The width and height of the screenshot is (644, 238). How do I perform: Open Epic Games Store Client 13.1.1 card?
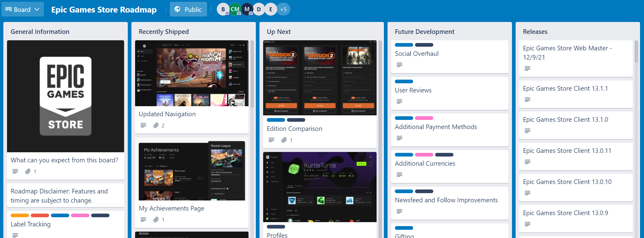(x=576, y=94)
